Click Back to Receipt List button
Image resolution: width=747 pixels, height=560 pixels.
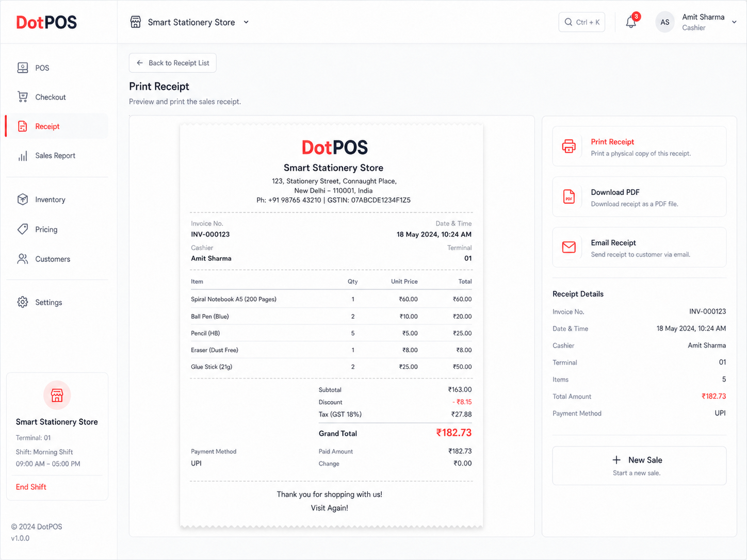click(x=173, y=63)
